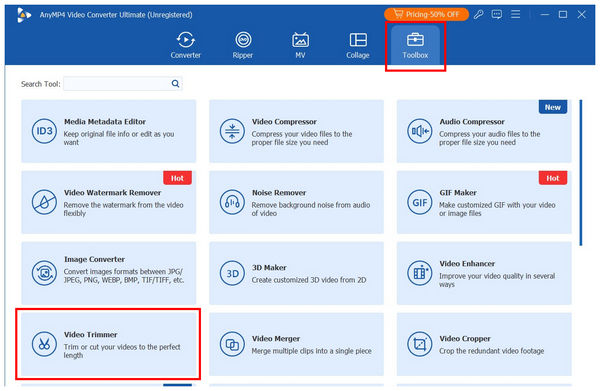Viewport: 600px width, 391px height.
Task: Click the New badge on Audio Compressor
Action: 553,107
